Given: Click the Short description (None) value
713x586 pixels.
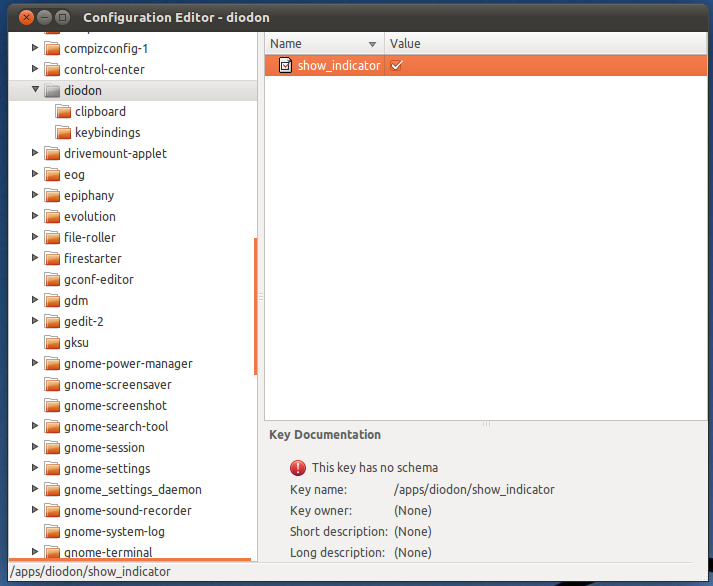Looking at the screenshot, I should (x=413, y=531).
